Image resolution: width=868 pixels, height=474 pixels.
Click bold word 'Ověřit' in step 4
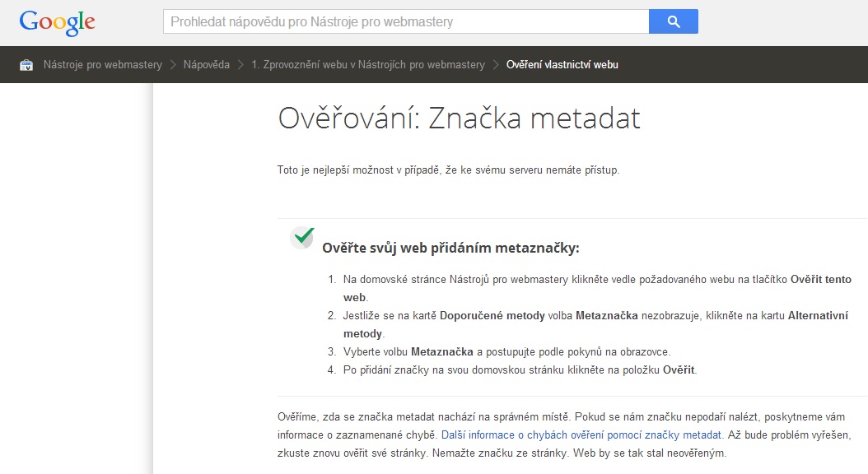[678, 370]
